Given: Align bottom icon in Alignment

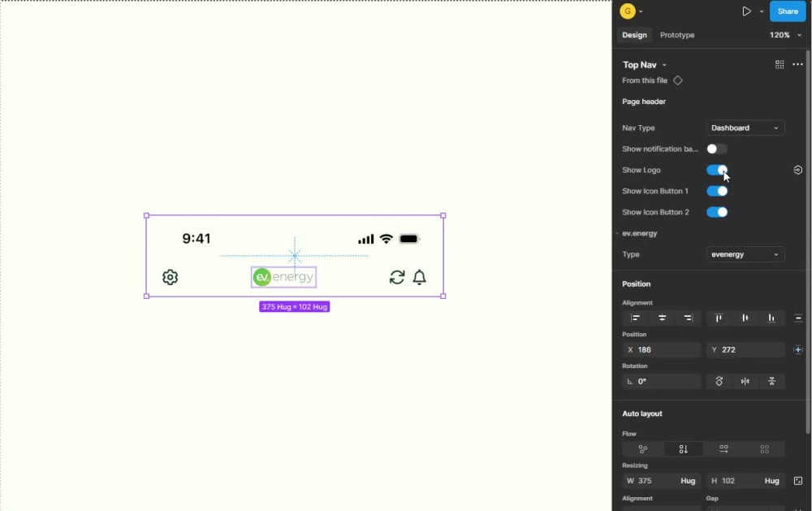Looking at the screenshot, I should click(x=771, y=318).
